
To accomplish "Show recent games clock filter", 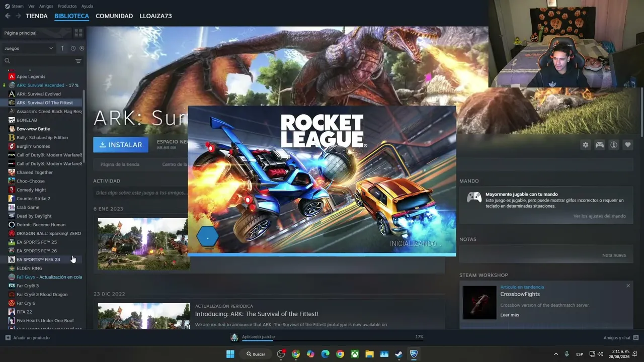I will click(73, 48).
